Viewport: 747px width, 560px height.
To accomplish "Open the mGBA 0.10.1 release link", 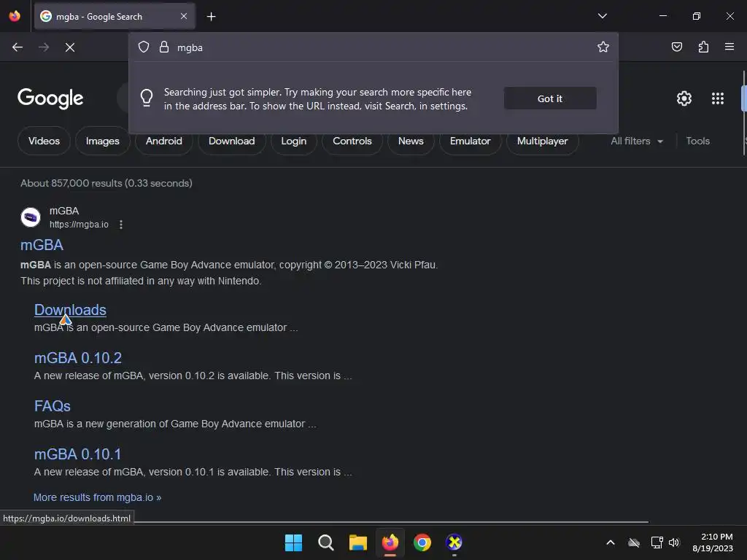I will pos(77,454).
